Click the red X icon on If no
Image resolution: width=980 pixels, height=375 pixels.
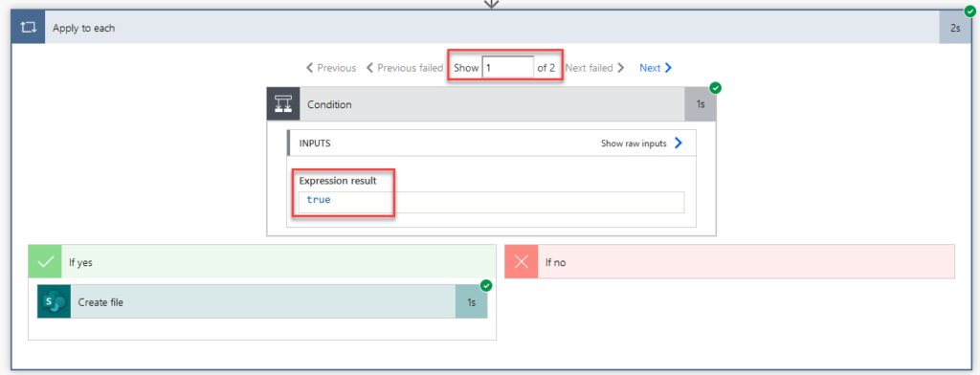[x=522, y=262]
